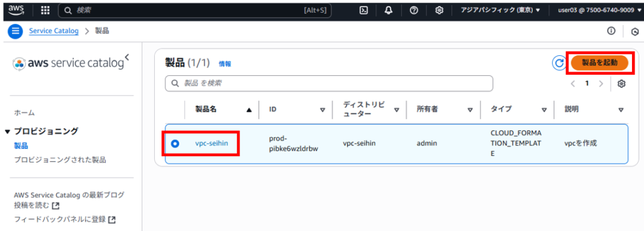The image size is (644, 231).
Task: Open the user03 account menu
Action: [599, 11]
